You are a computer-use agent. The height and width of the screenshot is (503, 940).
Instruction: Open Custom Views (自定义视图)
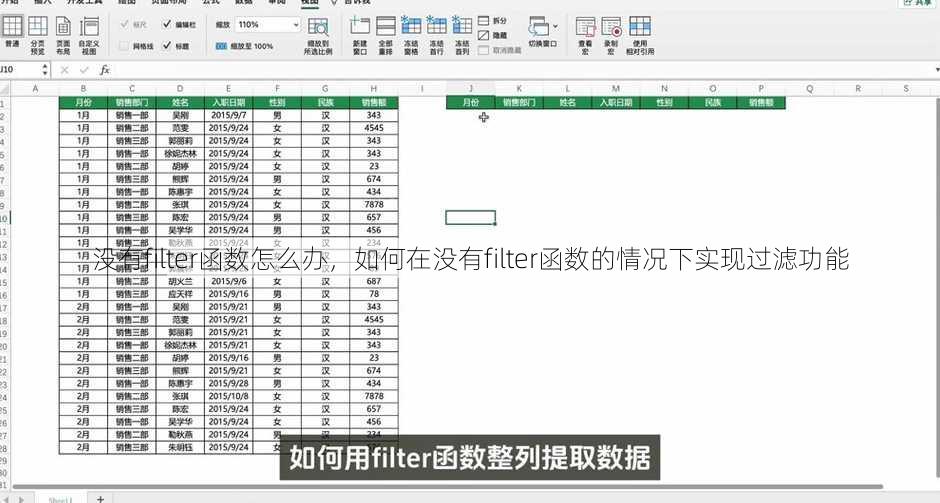89,35
